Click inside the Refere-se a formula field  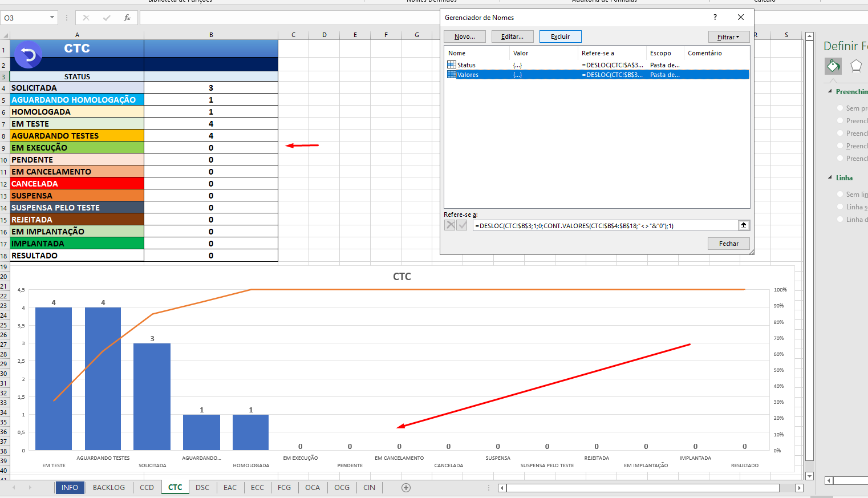pos(605,225)
